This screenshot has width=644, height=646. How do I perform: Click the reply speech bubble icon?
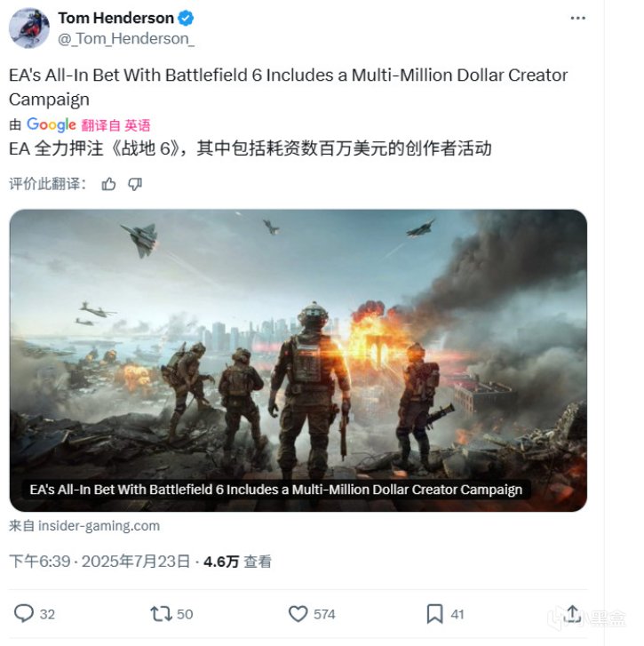click(24, 613)
